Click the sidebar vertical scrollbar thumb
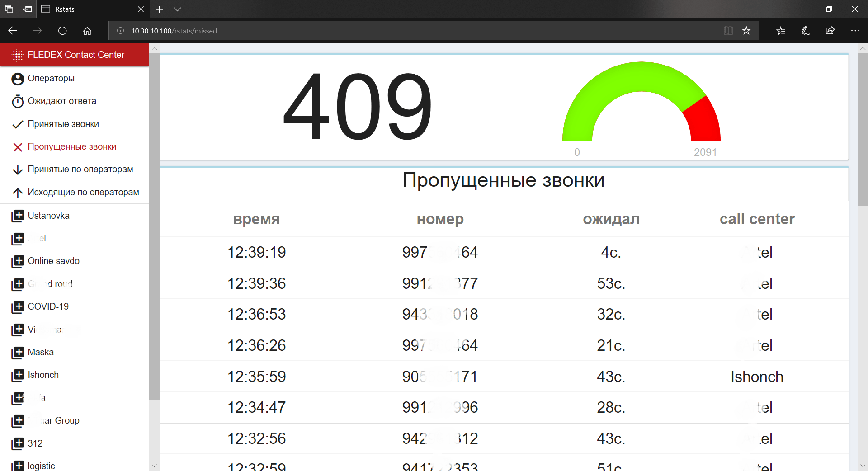 154,226
